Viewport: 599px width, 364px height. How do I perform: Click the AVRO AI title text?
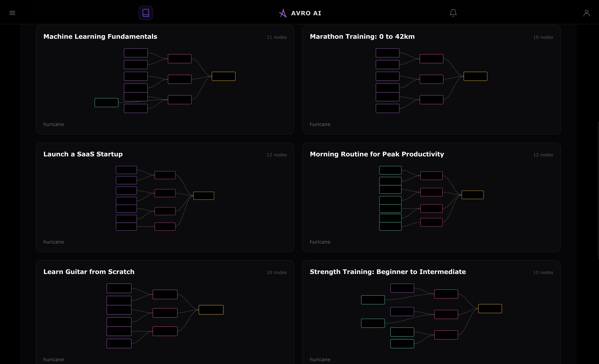[306, 13]
